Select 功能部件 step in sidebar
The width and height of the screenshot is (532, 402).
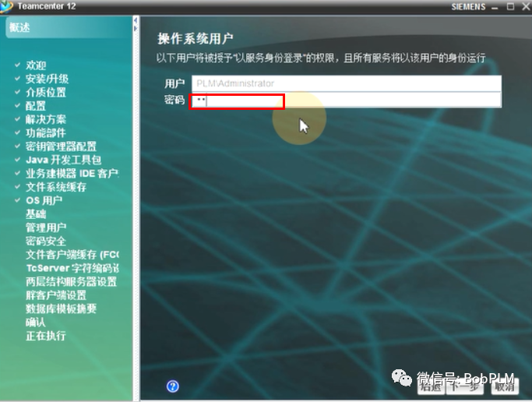click(x=46, y=132)
